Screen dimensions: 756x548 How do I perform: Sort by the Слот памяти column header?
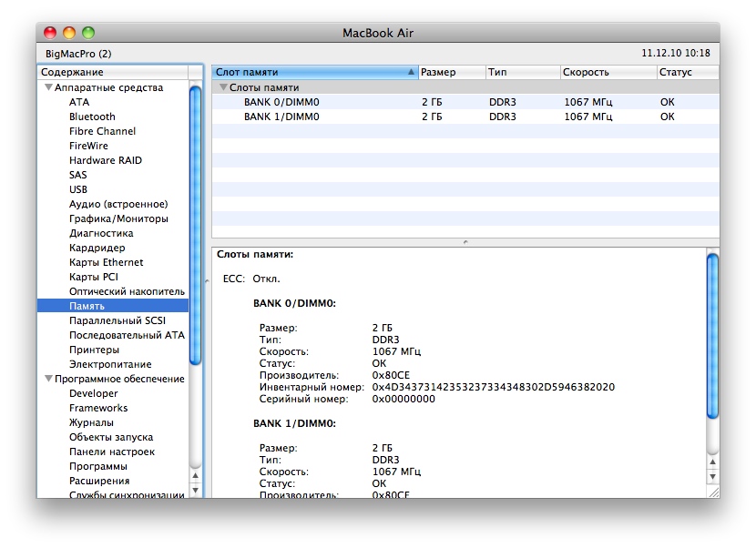310,73
